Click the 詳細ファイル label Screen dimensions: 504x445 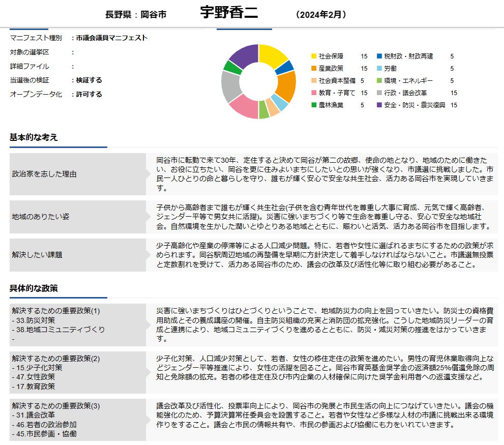[29, 66]
